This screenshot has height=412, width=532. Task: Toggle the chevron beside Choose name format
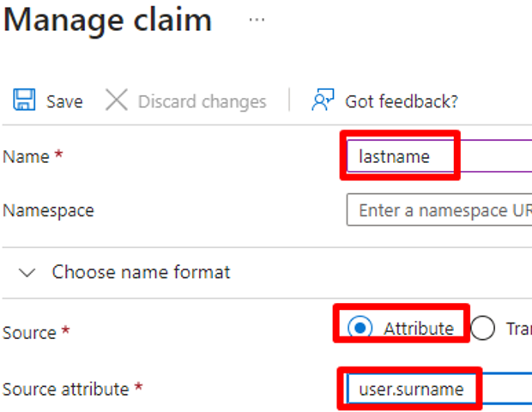[27, 273]
